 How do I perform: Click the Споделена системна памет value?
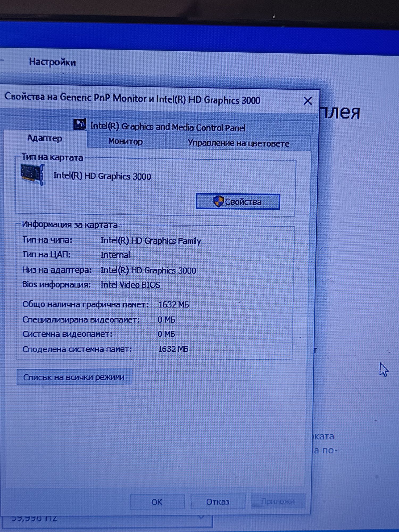pos(173,349)
